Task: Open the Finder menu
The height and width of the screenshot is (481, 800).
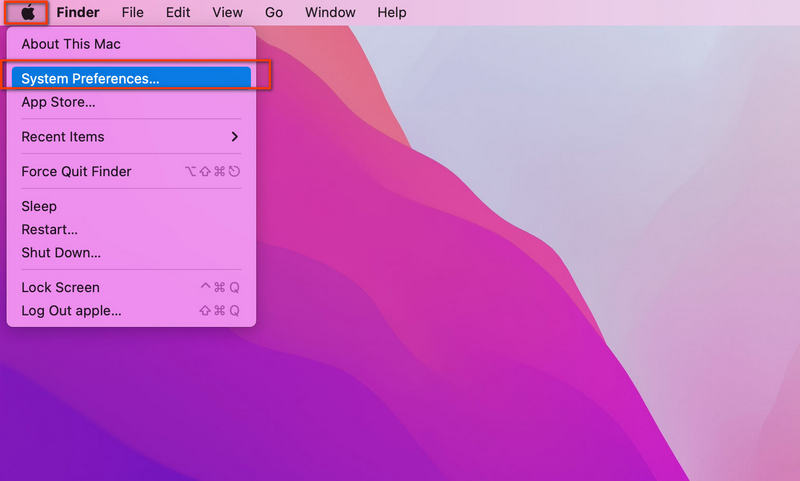Action: pyautogui.click(x=77, y=13)
